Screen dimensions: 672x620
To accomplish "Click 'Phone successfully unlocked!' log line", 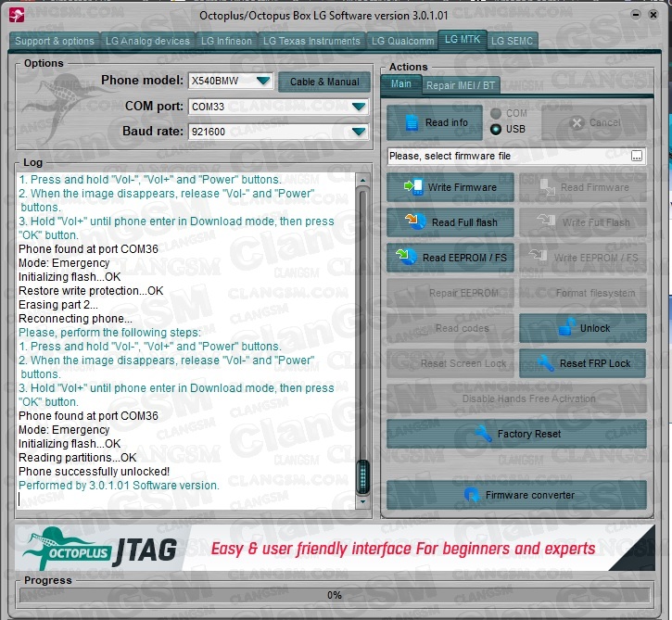I will 94,472.
